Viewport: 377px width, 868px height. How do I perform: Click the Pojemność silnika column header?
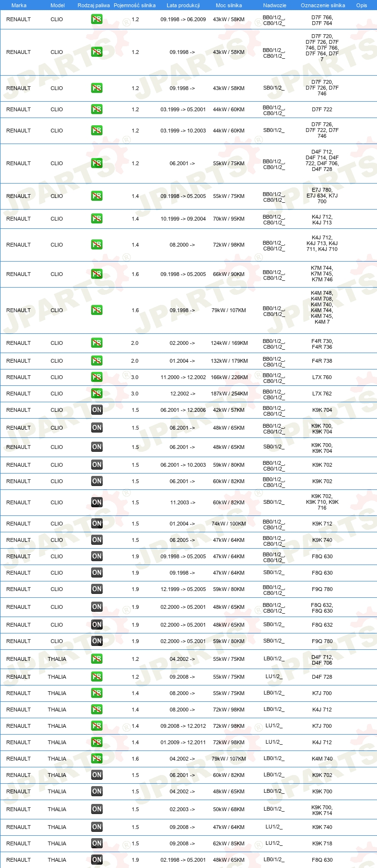coord(135,5)
